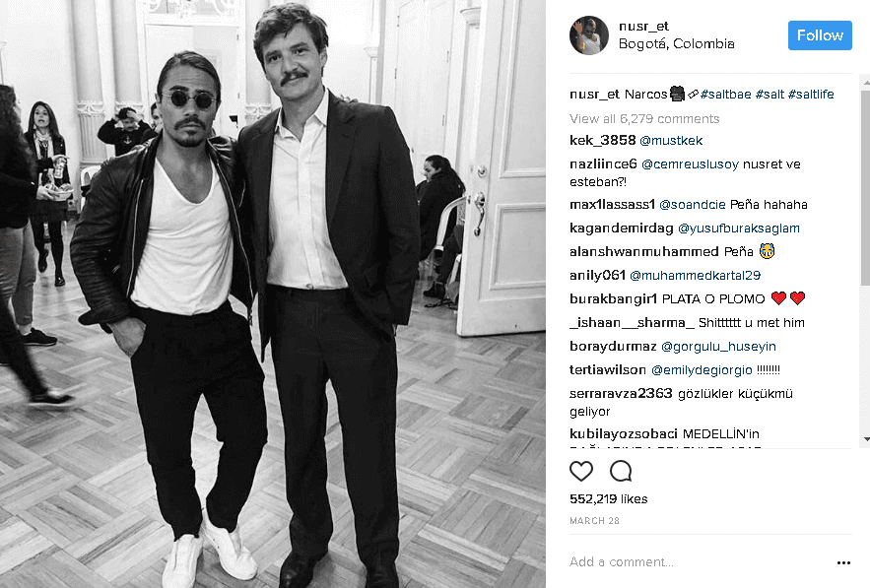
Task: Open the #saltbae hashtag
Action: (726, 95)
